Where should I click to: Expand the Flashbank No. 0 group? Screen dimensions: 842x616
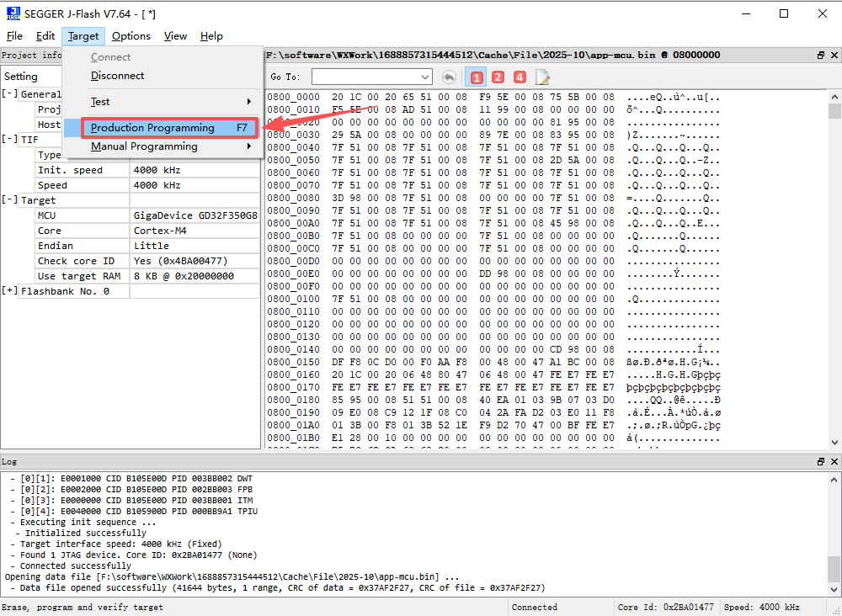8,291
